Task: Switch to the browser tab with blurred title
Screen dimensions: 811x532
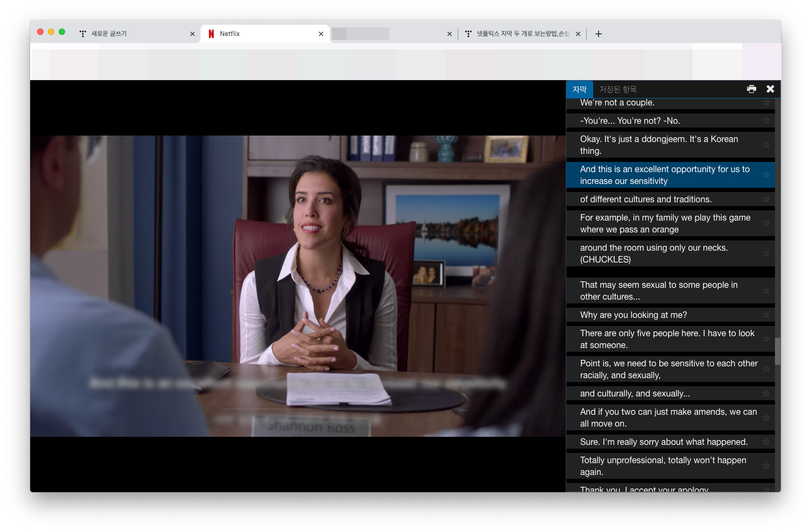Action: [x=393, y=33]
